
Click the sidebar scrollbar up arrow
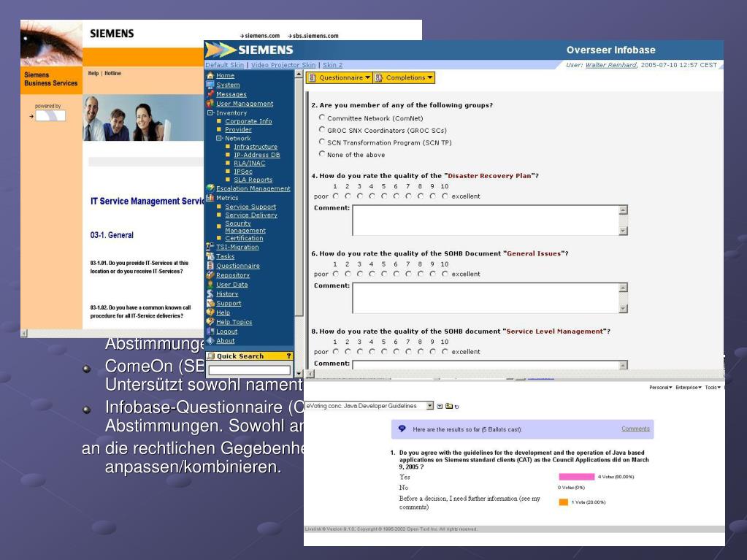tap(299, 74)
